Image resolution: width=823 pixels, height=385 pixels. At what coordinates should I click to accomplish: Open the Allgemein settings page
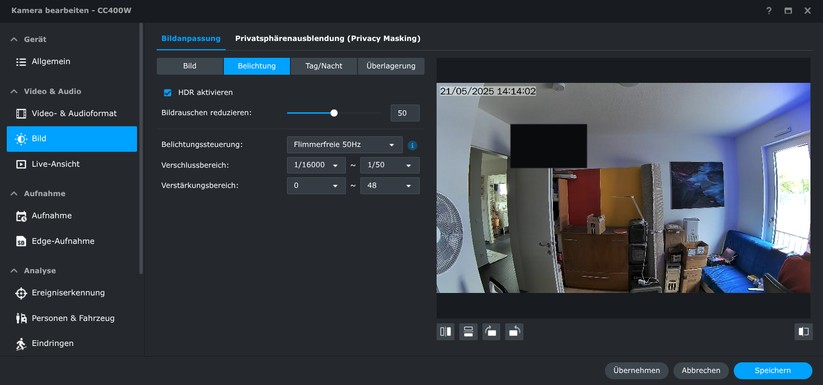click(x=72, y=61)
